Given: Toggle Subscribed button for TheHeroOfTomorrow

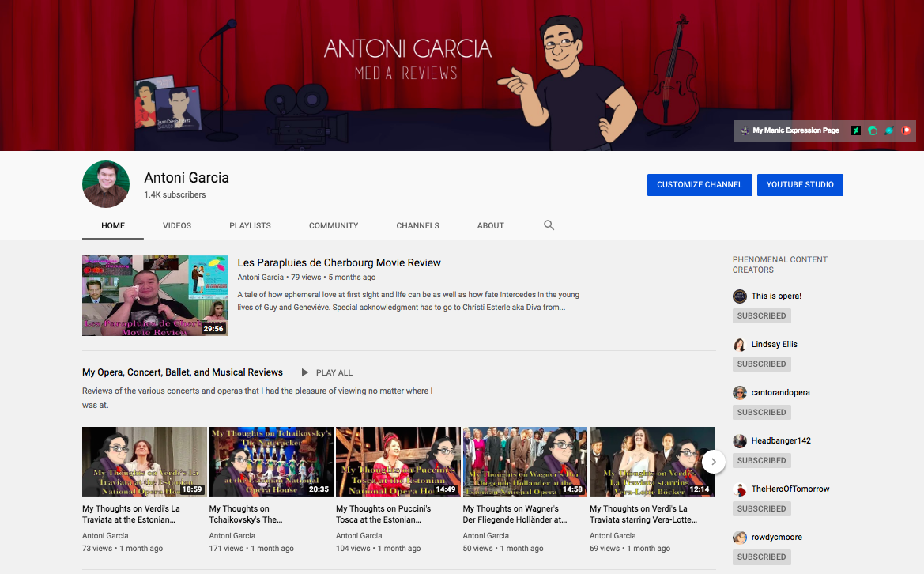Looking at the screenshot, I should pos(761,508).
